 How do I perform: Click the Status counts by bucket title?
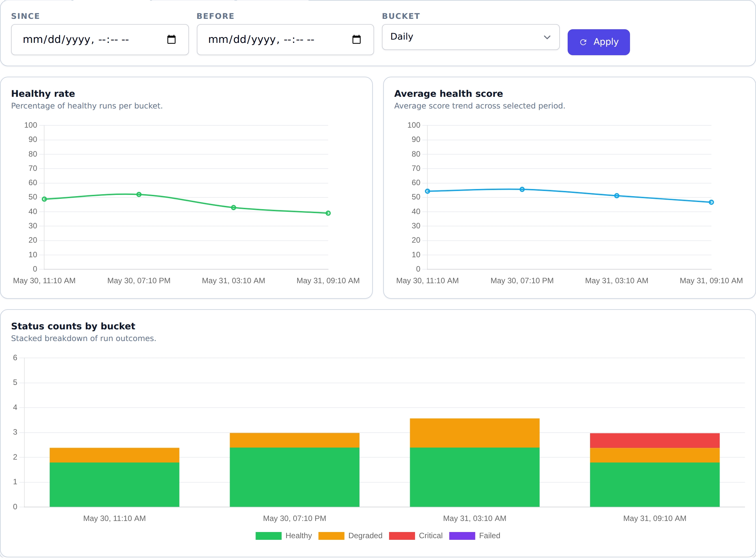click(x=73, y=326)
